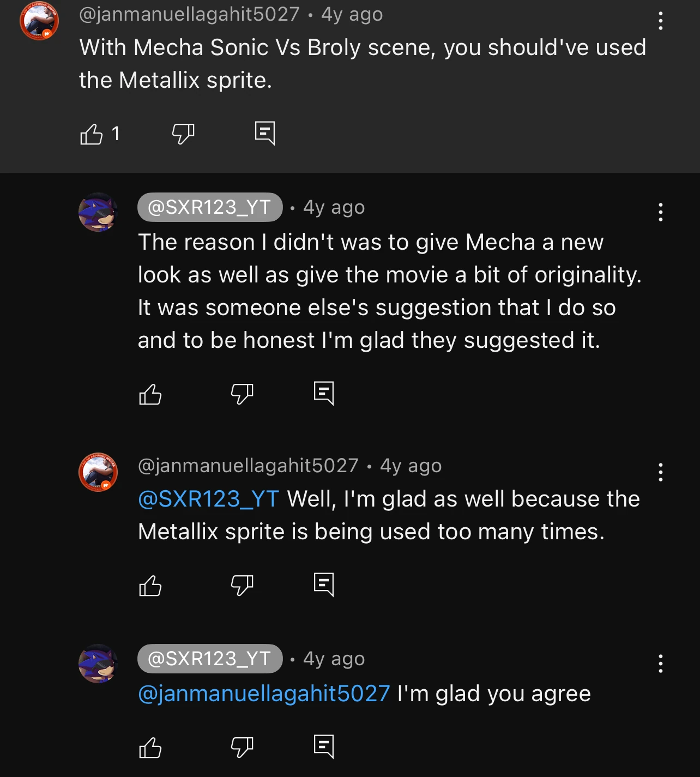Dislike the 'used too many times' reply
Viewport: 700px width, 777px height.
tap(242, 585)
